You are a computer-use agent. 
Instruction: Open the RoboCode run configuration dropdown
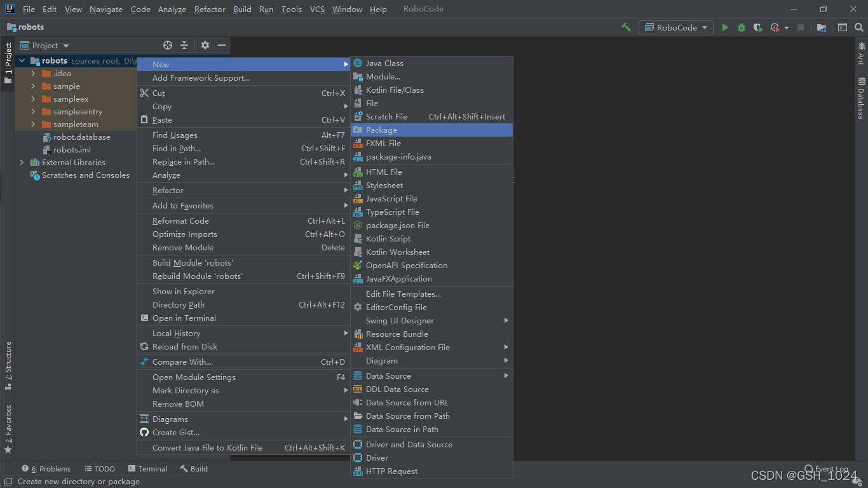click(677, 27)
